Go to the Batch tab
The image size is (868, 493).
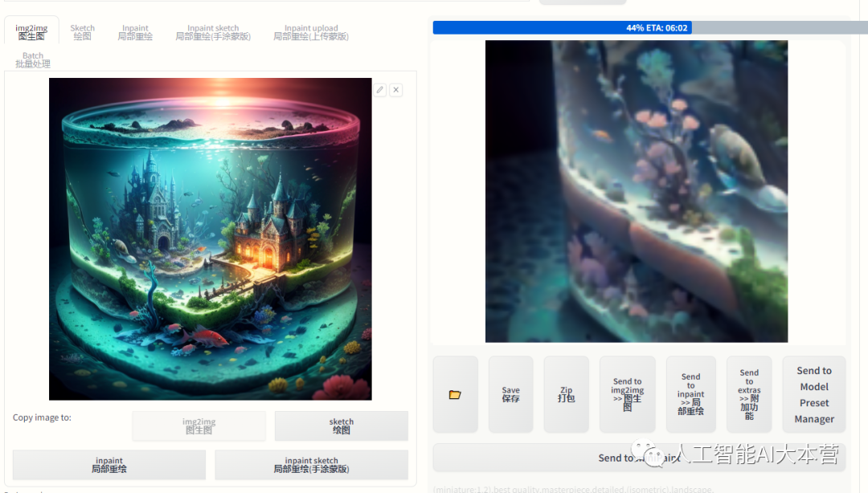pos(33,59)
